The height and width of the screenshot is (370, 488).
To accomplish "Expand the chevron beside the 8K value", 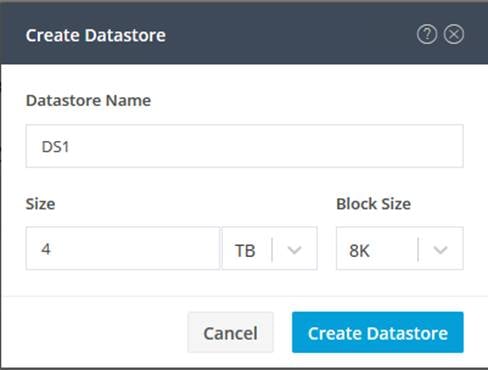I will [440, 250].
